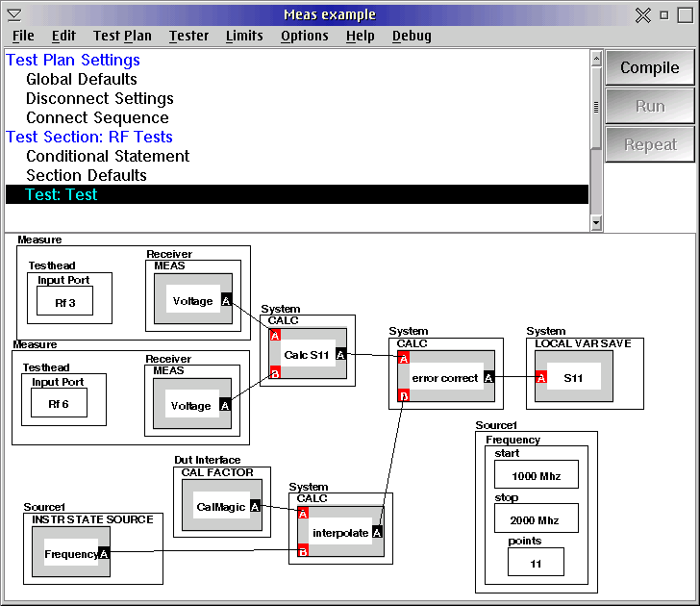Open the Edit menu
The image size is (700, 606).
[x=63, y=36]
